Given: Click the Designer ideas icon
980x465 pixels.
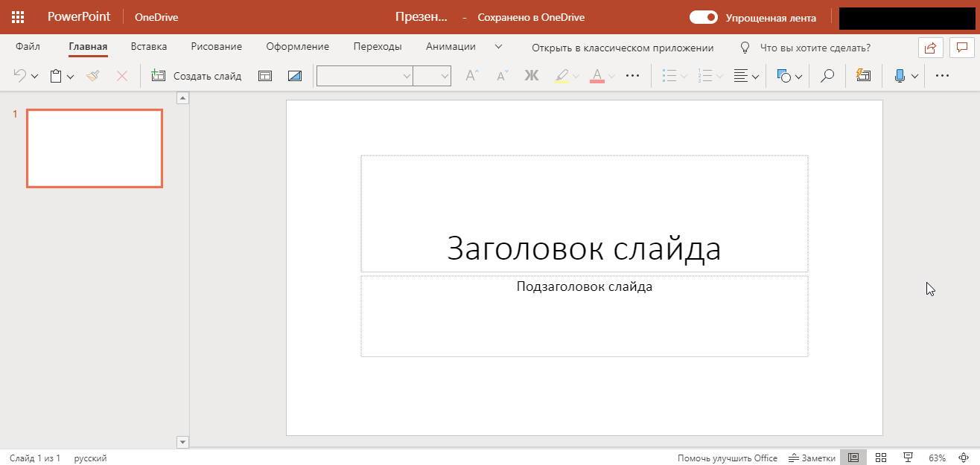Looking at the screenshot, I should click(863, 76).
